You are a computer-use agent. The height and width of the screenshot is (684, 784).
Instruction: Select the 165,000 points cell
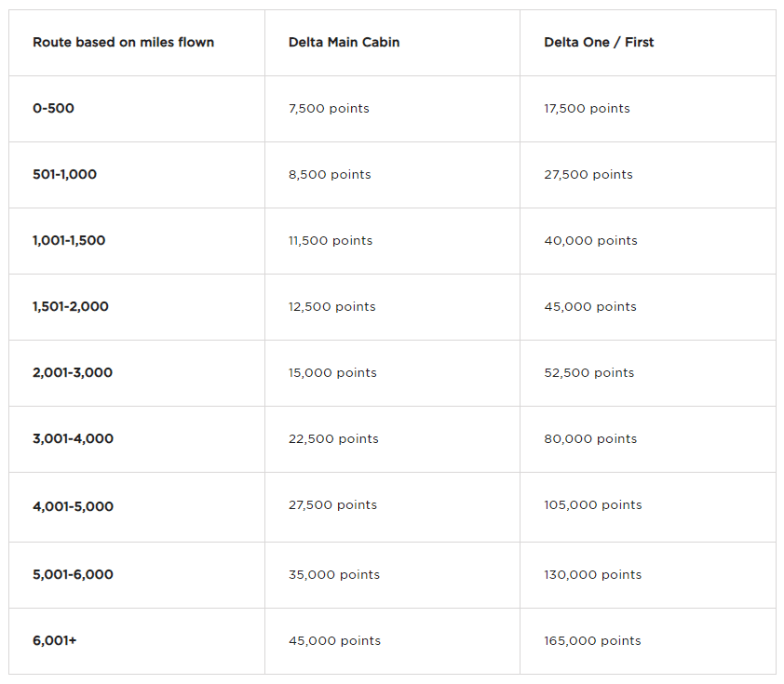tap(592, 640)
